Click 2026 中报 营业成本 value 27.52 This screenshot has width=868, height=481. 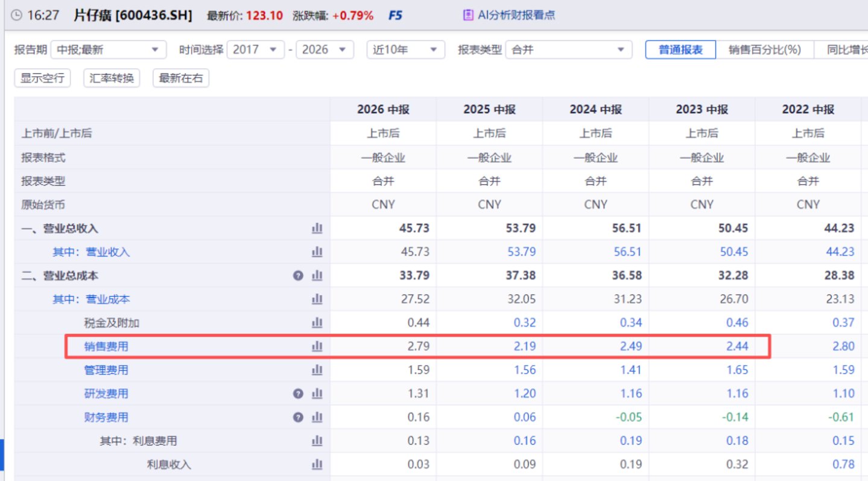[416, 299]
